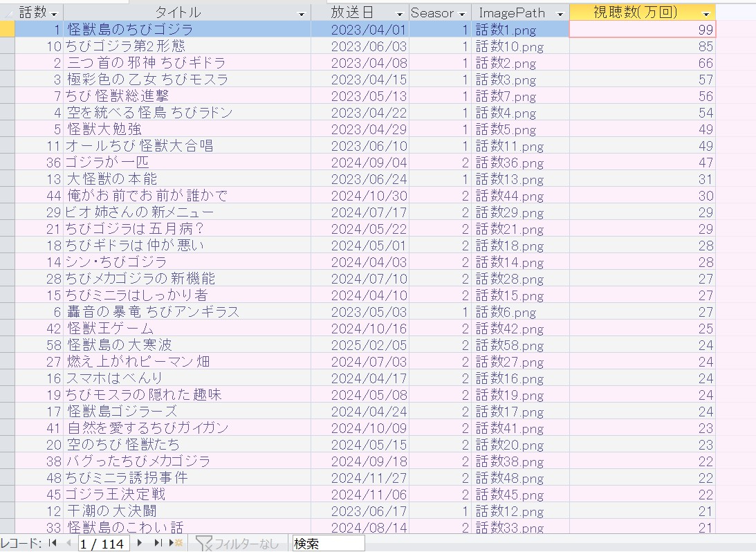This screenshot has width=756, height=552.
Task: Click title ビオ姉さんの新メニュー
Action: (187, 212)
